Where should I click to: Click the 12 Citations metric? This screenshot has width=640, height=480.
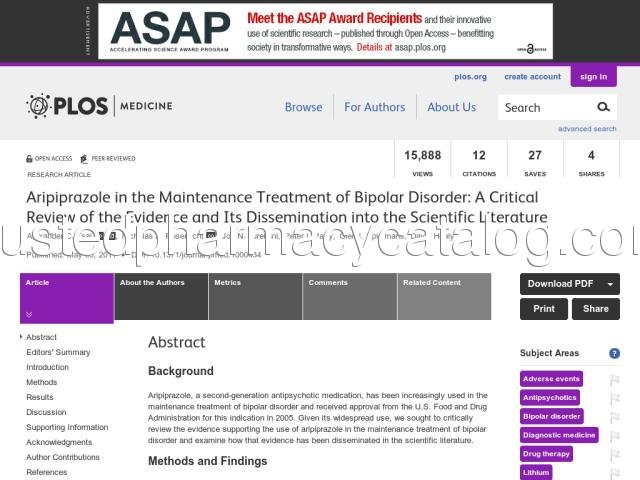click(479, 163)
